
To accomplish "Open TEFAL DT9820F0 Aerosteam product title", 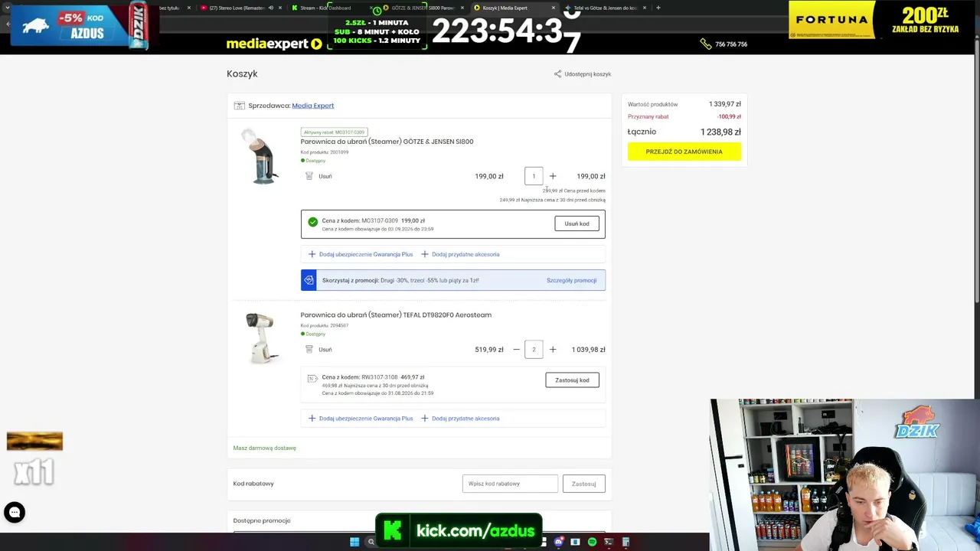I will (x=396, y=315).
